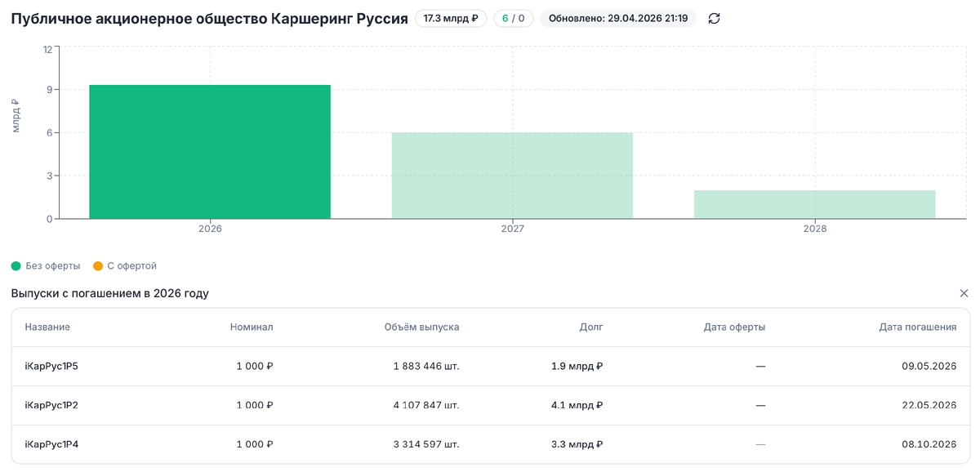
Task: Select the 2026 bar in the chart
Action: tap(210, 152)
